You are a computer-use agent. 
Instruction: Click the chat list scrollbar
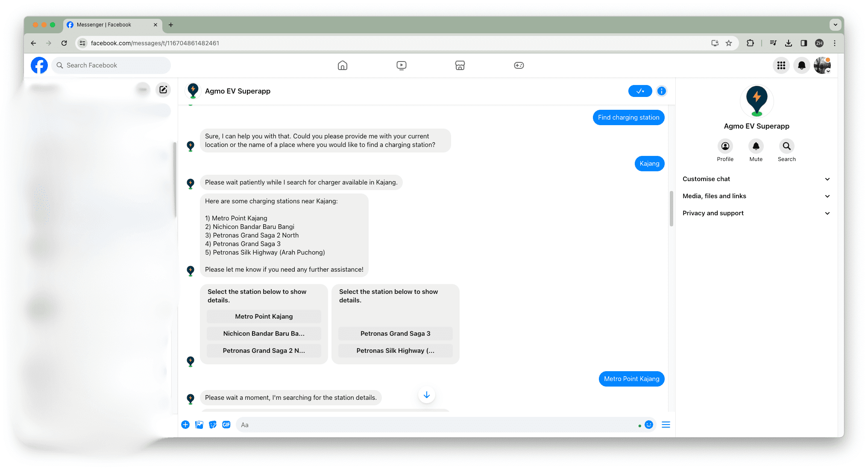pos(175,179)
